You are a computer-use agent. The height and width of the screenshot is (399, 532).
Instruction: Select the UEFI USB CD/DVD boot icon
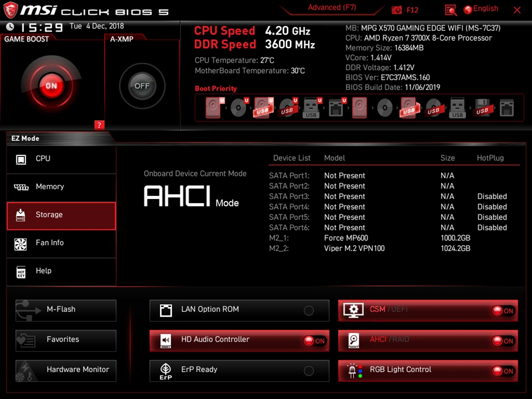[288, 108]
